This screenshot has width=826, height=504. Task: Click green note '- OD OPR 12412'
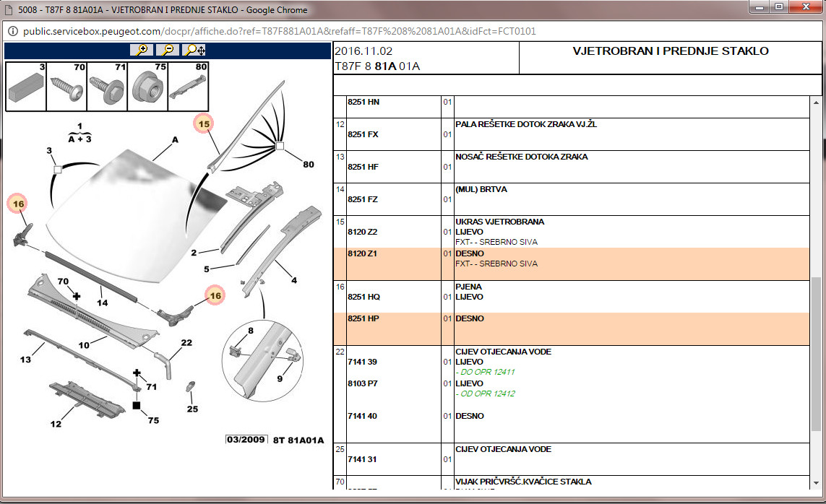[485, 394]
